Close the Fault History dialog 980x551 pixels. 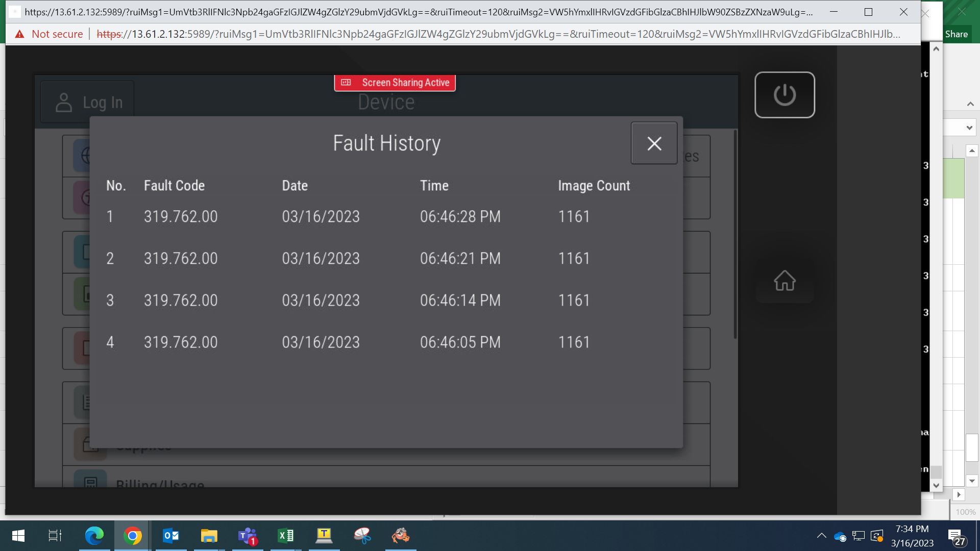(654, 143)
